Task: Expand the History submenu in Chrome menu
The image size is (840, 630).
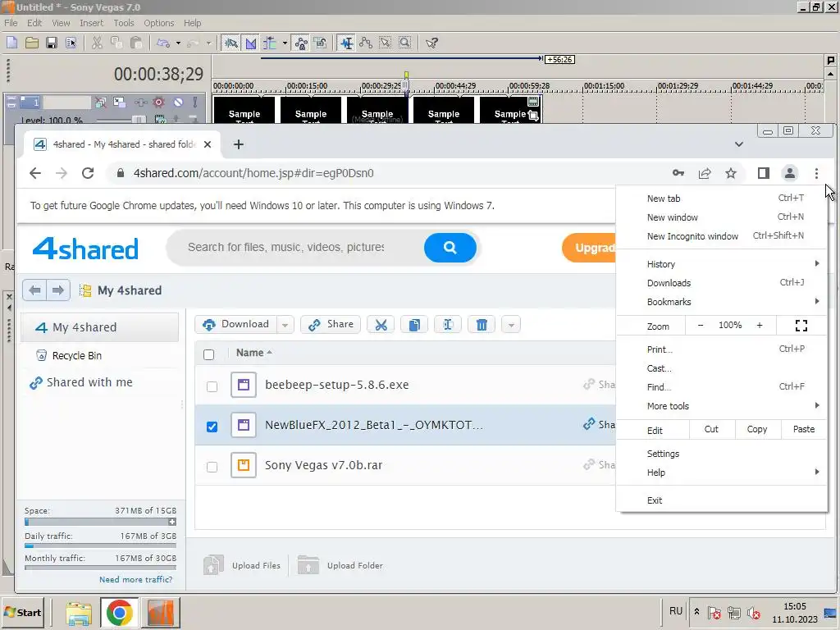Action: point(722,263)
